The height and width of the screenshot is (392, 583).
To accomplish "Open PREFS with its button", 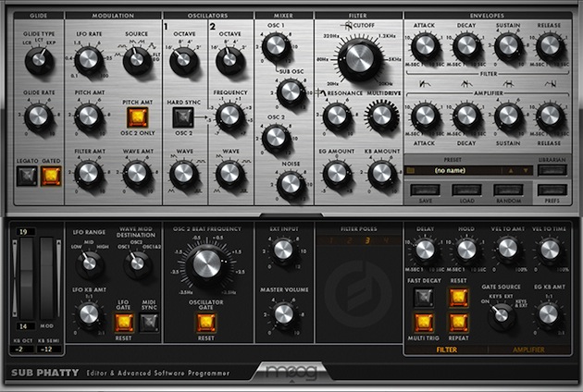I will tap(552, 190).
